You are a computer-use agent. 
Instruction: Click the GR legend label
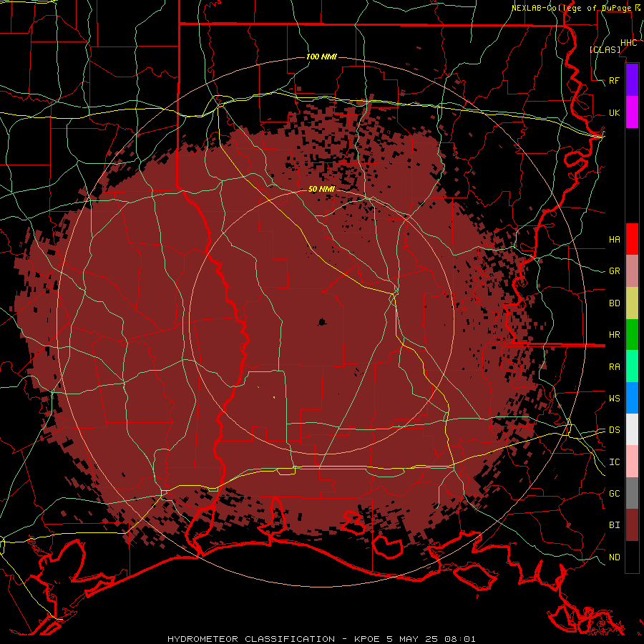614,271
